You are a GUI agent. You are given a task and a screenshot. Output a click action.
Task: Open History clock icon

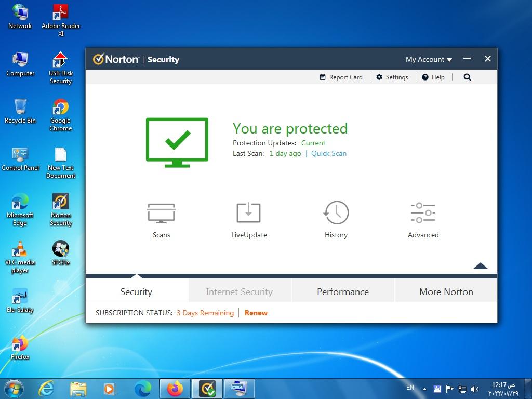click(x=336, y=212)
